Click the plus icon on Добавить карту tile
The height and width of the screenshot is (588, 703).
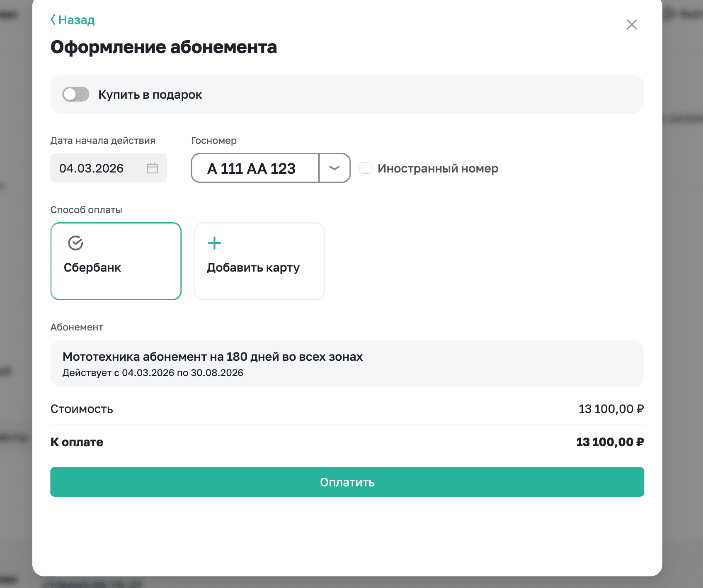click(x=214, y=243)
